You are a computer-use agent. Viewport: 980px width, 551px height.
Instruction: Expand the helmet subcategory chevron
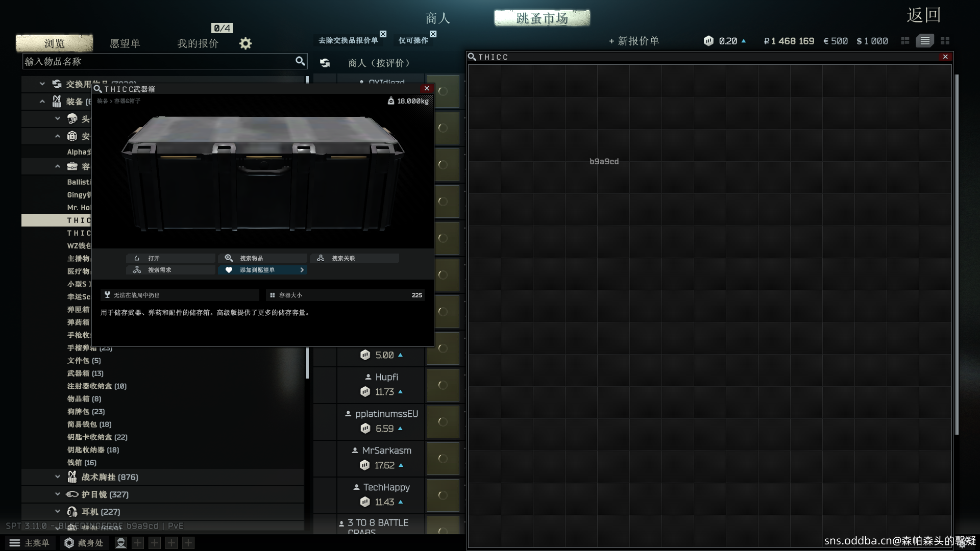tap(58, 119)
